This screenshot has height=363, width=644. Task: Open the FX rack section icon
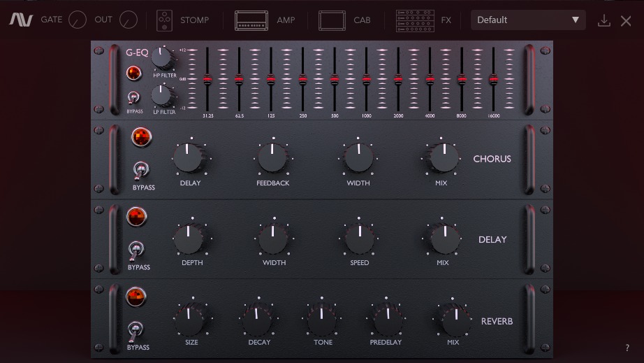pos(415,20)
